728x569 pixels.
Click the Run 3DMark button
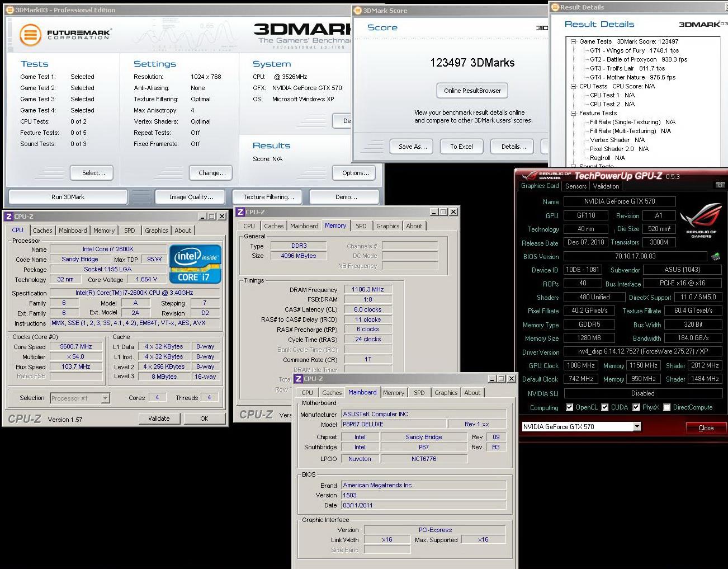pyautogui.click(x=68, y=197)
